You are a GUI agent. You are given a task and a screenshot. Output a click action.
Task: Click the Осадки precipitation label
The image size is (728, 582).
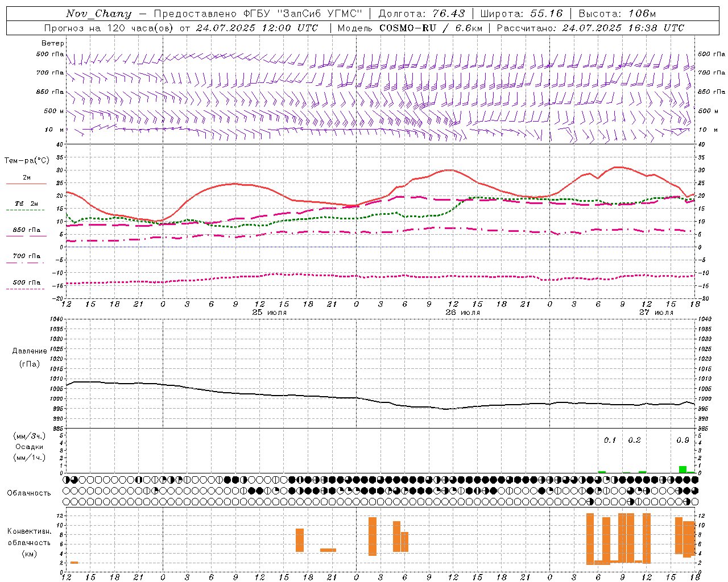(30, 447)
